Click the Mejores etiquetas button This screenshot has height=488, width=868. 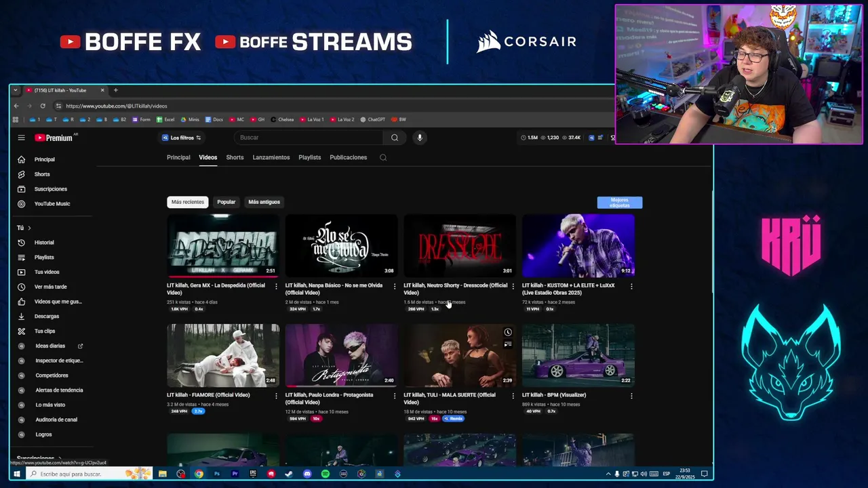(x=620, y=203)
